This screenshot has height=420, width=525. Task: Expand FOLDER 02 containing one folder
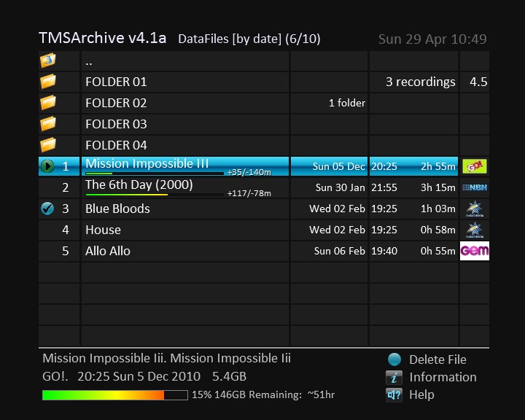116,103
